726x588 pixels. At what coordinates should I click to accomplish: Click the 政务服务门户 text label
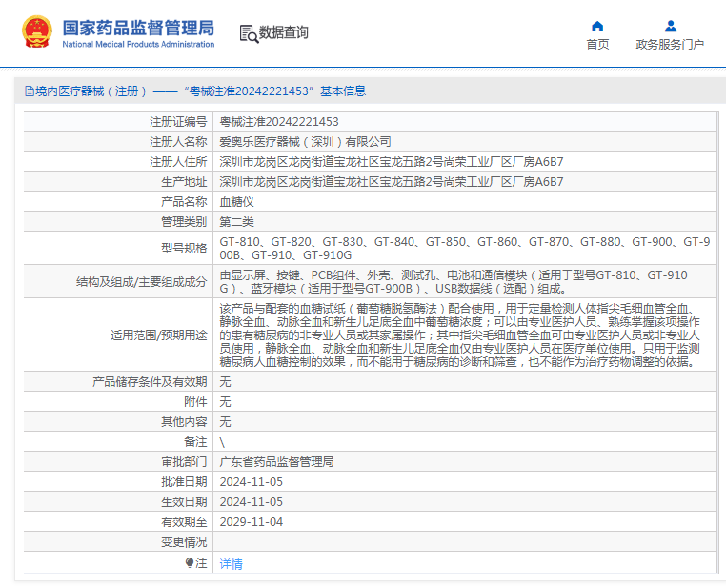[x=670, y=45]
